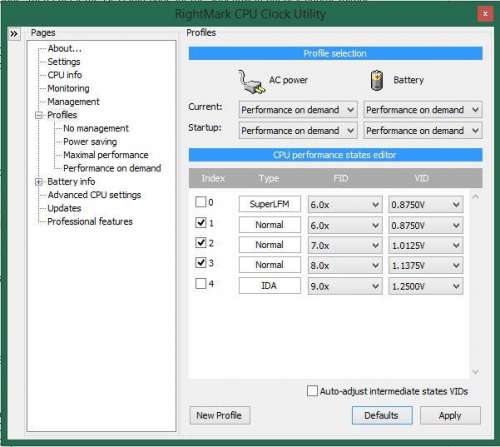Image resolution: width=500 pixels, height=447 pixels.
Task: Open VID dropdown showing 1.2500V
Action: click(426, 286)
